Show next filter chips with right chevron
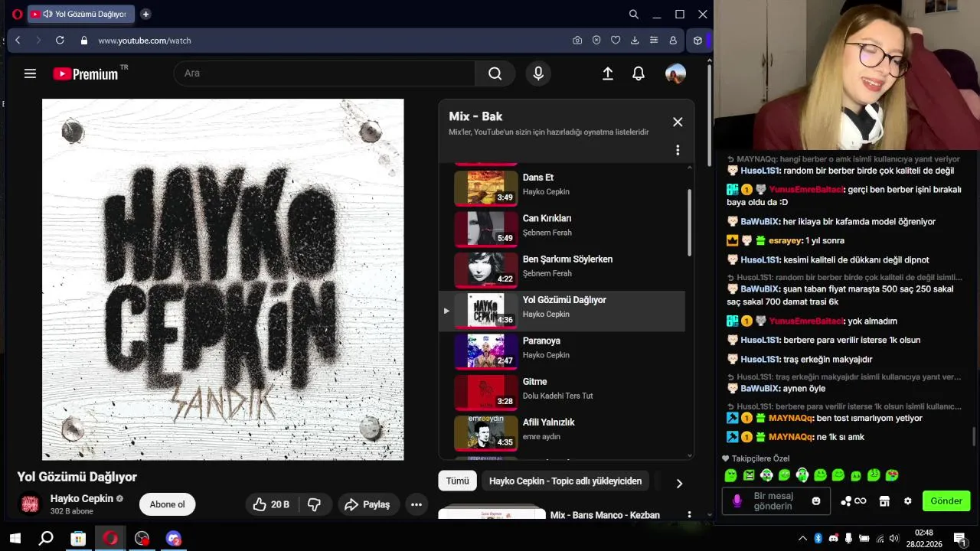 [679, 483]
